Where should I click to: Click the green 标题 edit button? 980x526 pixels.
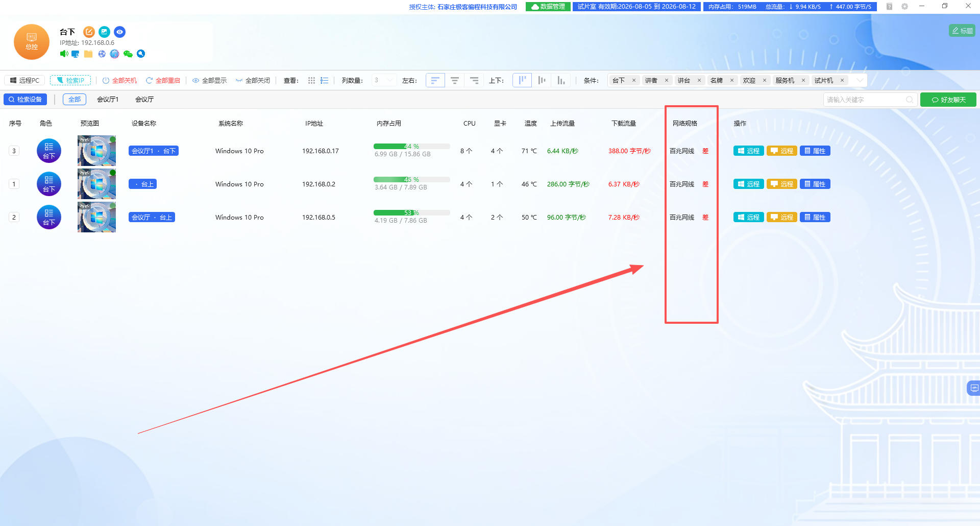pos(963,31)
